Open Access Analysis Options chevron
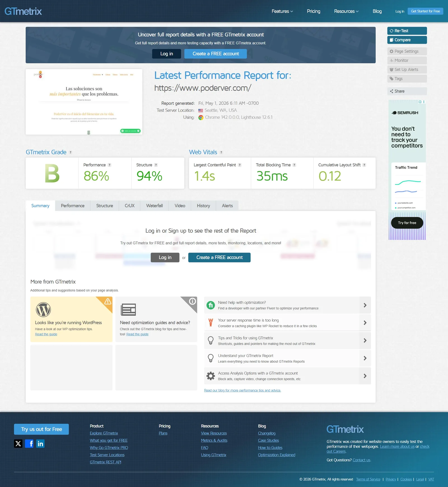Image resolution: width=448 pixels, height=487 pixels. (x=365, y=376)
